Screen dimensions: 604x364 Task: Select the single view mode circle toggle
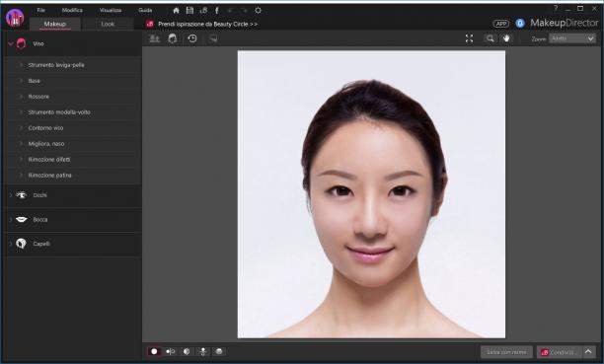(154, 351)
